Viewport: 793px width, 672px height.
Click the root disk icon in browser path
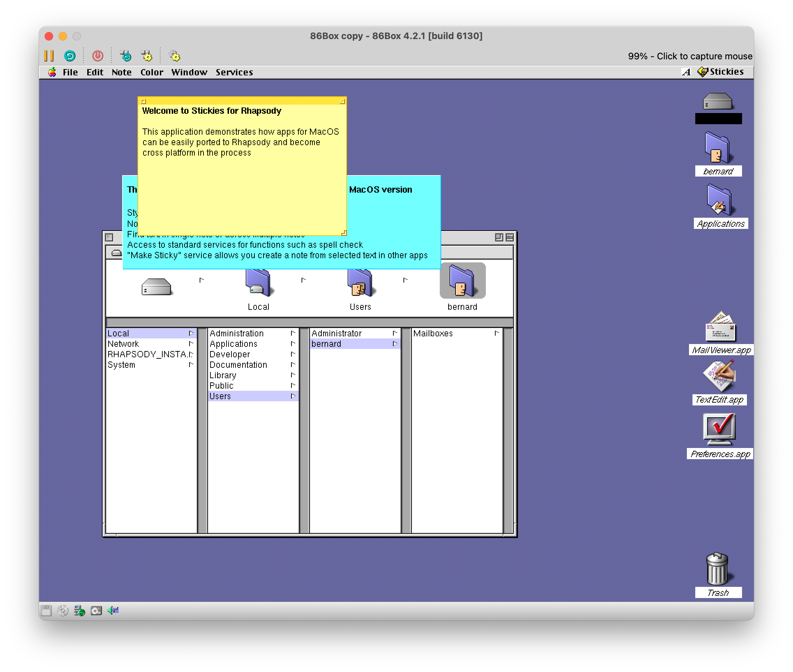pyautogui.click(x=156, y=286)
